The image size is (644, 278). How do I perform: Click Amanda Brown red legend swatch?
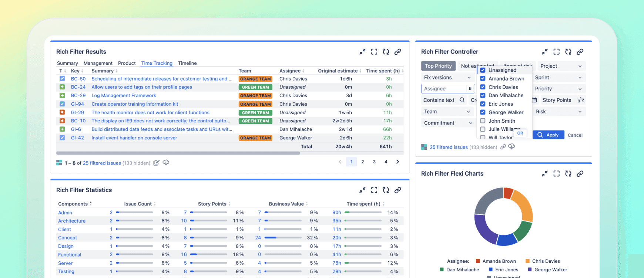tap(478, 261)
